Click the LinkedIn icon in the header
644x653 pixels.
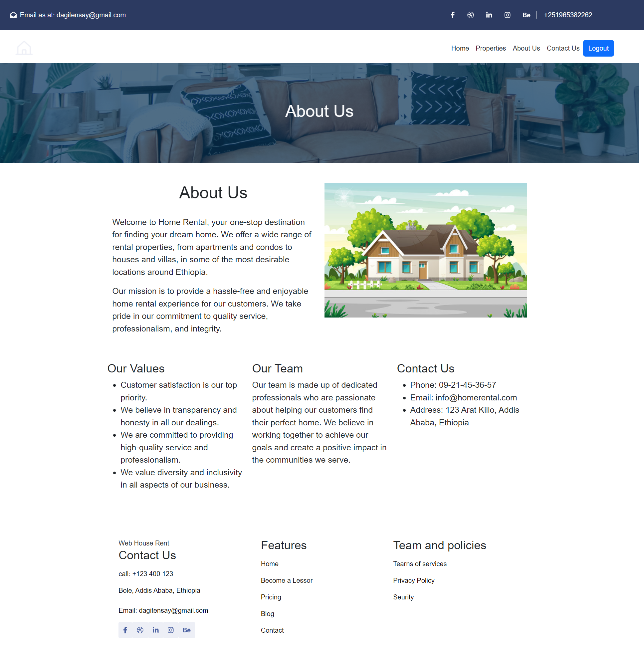(488, 15)
